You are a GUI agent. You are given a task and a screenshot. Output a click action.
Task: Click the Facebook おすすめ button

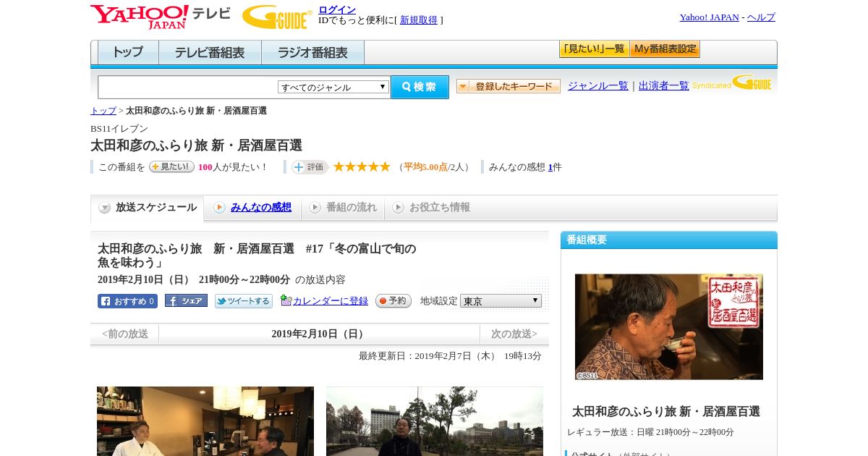(x=127, y=301)
